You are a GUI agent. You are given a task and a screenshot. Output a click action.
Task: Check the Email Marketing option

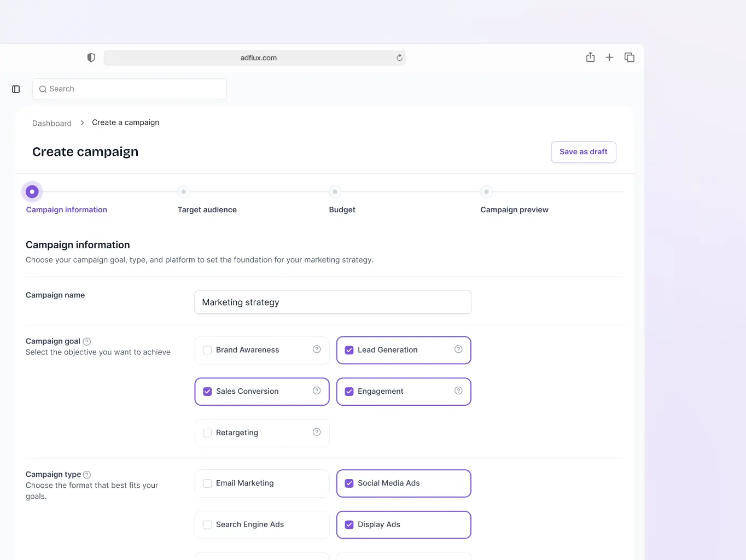208,483
